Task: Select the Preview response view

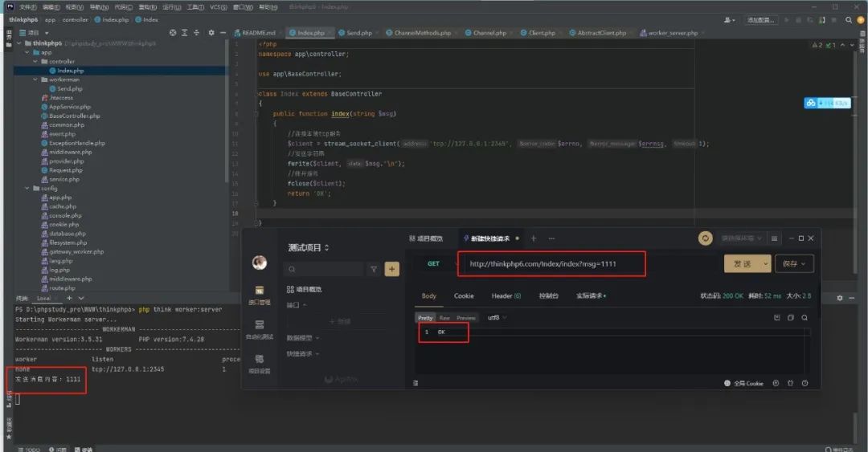Action: (x=466, y=318)
